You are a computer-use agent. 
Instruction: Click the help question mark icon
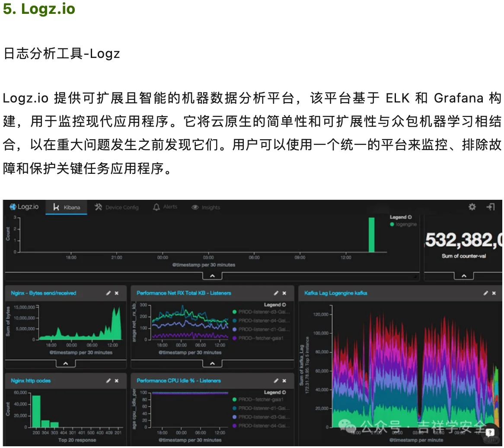coord(490,432)
